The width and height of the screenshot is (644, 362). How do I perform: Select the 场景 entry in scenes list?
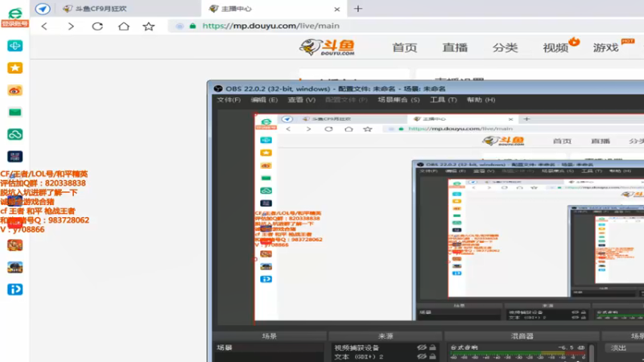coord(269,348)
